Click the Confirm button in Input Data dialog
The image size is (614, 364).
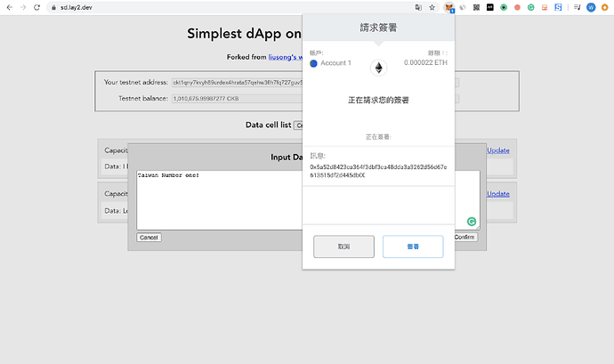point(465,237)
